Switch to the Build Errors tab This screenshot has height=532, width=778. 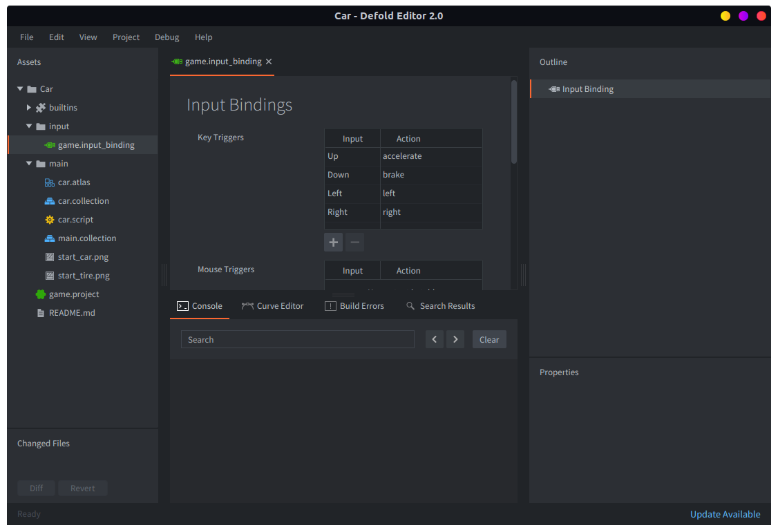[x=354, y=306]
